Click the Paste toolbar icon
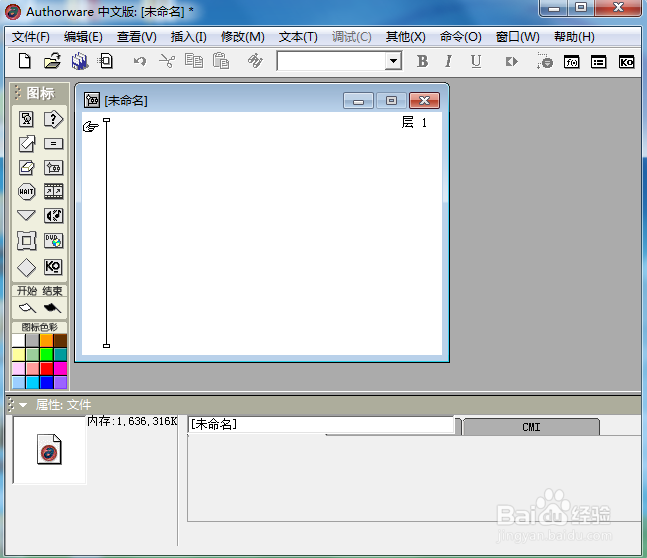Screen dimensions: 647x558 tap(221, 61)
